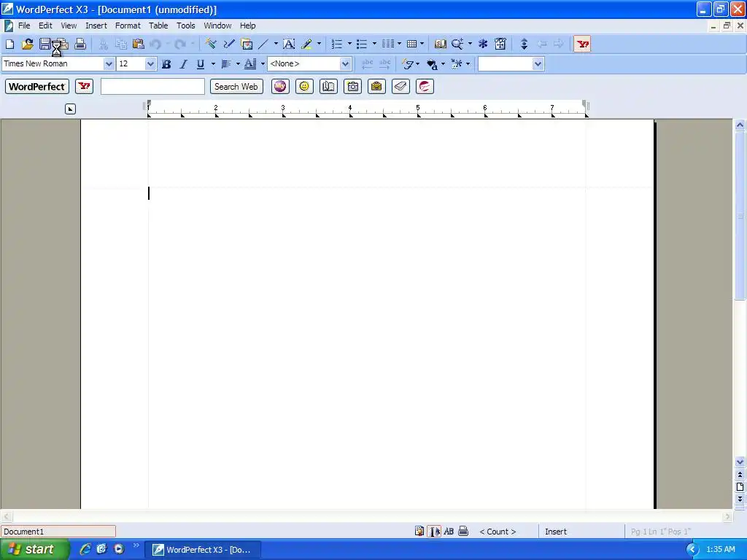The width and height of the screenshot is (747, 560).
Task: Click the vertical scrollbar thumb
Action: [740, 217]
